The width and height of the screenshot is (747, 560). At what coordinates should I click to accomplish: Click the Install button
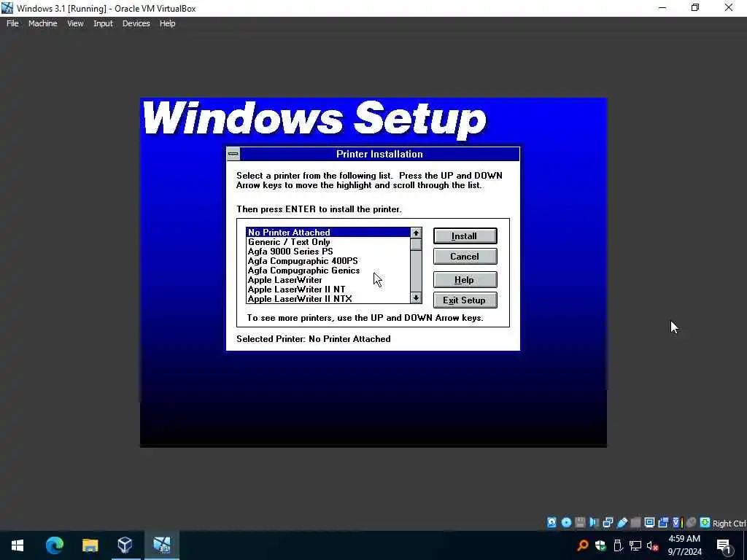pyautogui.click(x=465, y=236)
